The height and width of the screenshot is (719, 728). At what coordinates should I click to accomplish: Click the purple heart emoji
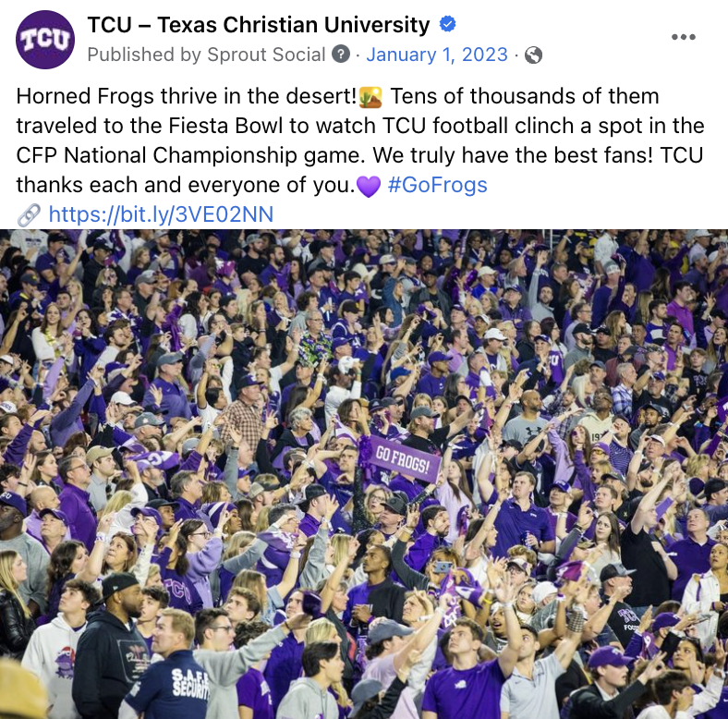369,187
